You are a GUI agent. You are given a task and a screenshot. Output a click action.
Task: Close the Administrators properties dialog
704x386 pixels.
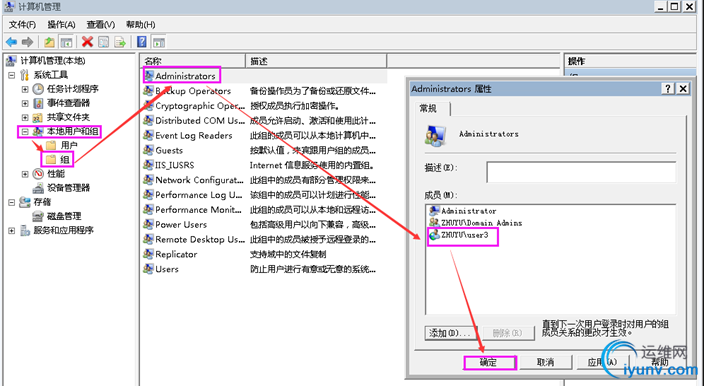coord(682,89)
